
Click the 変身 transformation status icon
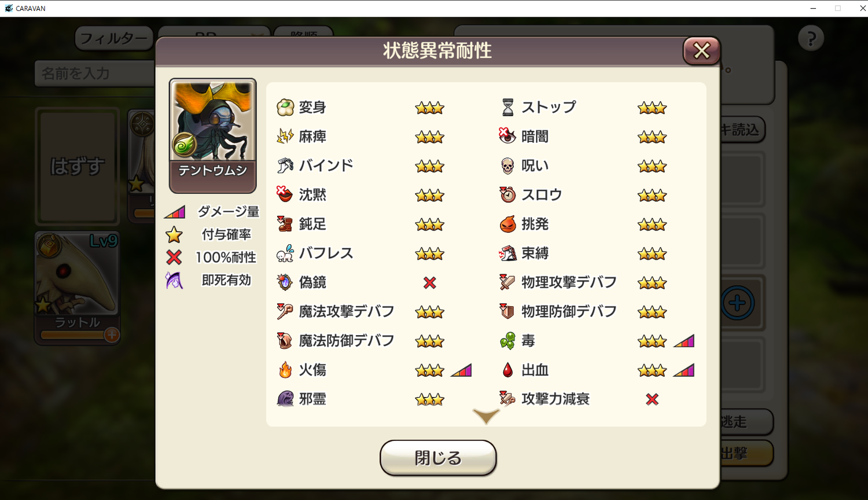[x=285, y=107]
